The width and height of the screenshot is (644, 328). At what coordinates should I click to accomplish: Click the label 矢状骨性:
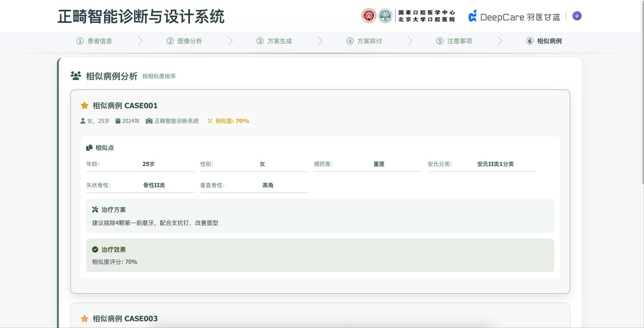pyautogui.click(x=98, y=185)
